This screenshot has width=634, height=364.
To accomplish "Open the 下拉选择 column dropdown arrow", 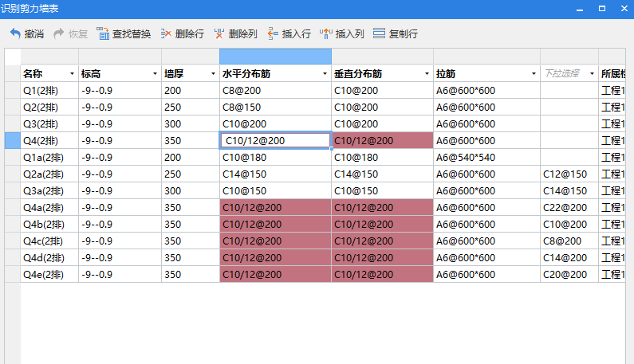I will point(592,73).
